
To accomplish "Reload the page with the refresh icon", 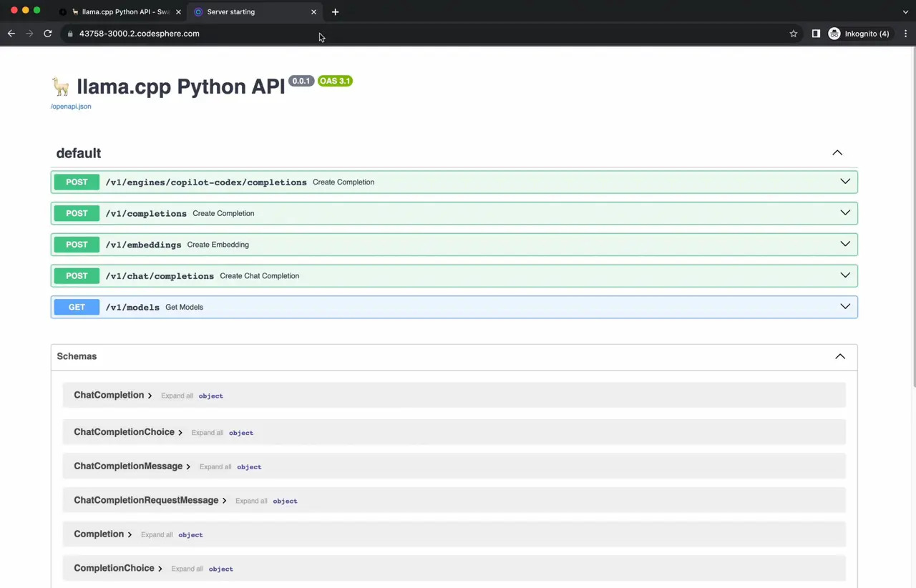I will coord(48,34).
